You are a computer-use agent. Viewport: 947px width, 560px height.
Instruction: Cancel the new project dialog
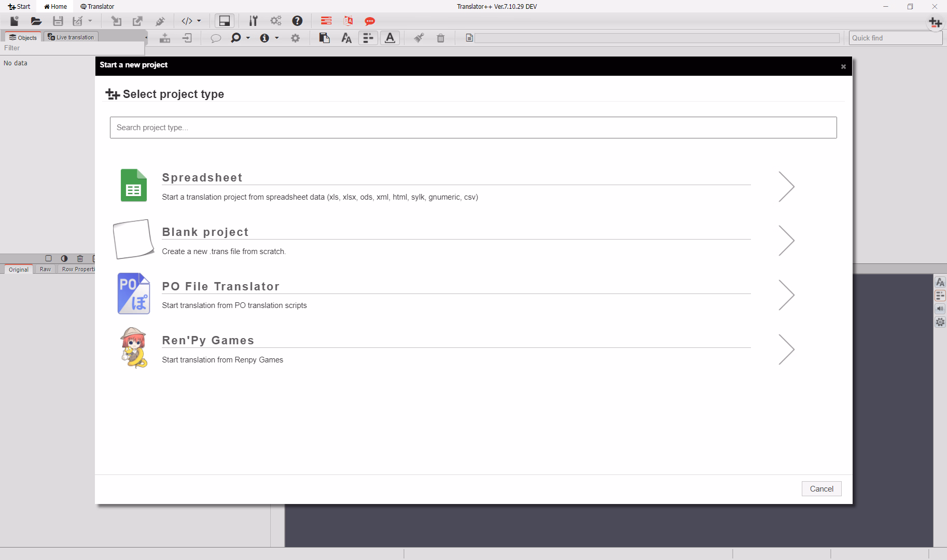[x=821, y=489]
